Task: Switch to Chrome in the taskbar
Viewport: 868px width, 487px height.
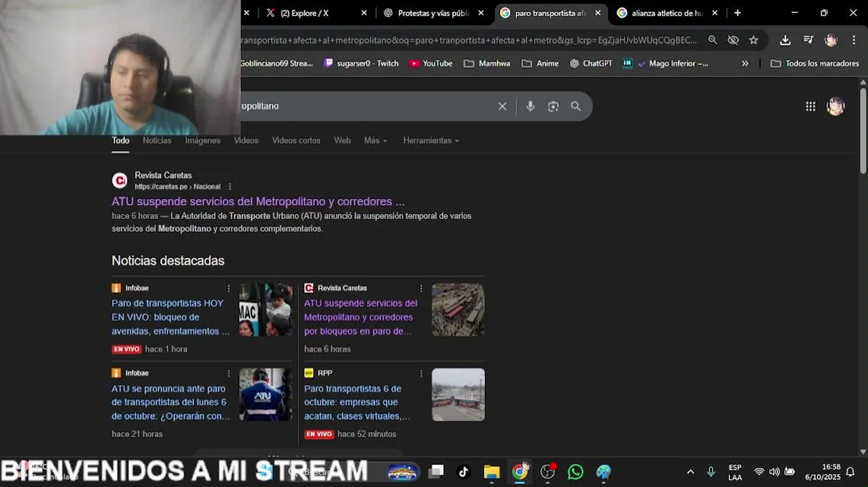Action: pos(520,471)
